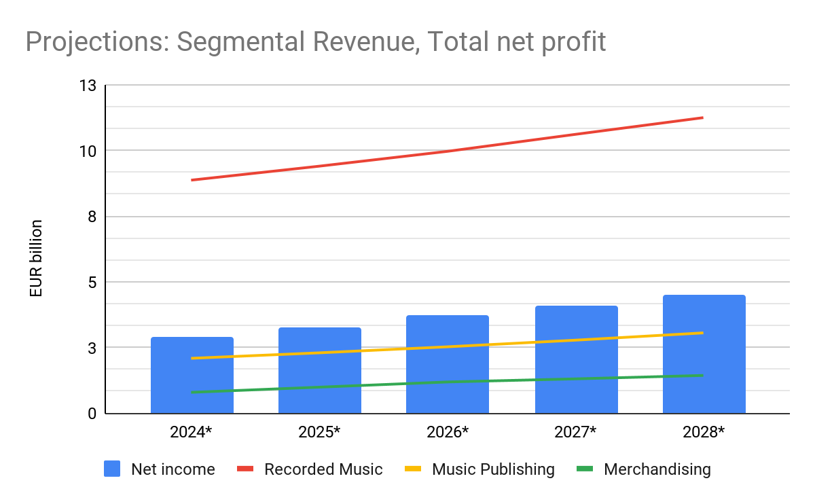Click the '2028*' x-axis label
Screen dimensions: 815x504
coord(704,431)
